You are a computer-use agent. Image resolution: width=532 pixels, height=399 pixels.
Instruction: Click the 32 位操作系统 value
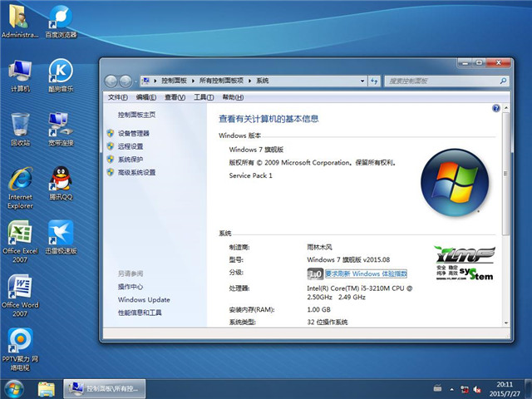tap(328, 322)
